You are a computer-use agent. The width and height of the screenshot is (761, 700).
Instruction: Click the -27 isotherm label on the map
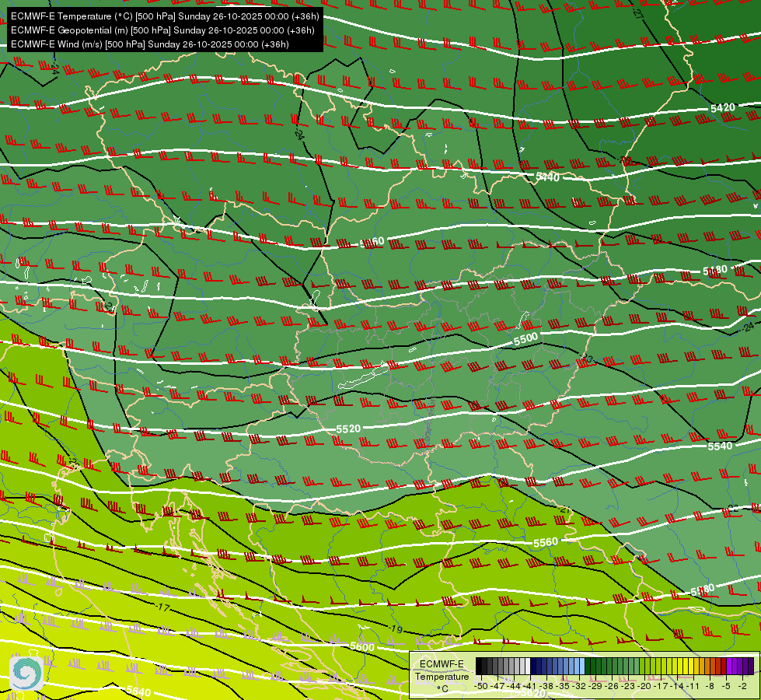click(638, 13)
